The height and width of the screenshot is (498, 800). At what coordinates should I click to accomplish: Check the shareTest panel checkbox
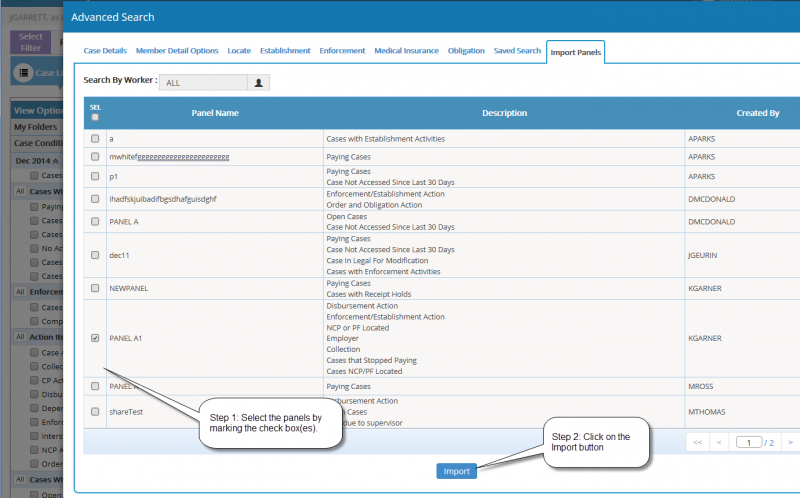pos(95,411)
